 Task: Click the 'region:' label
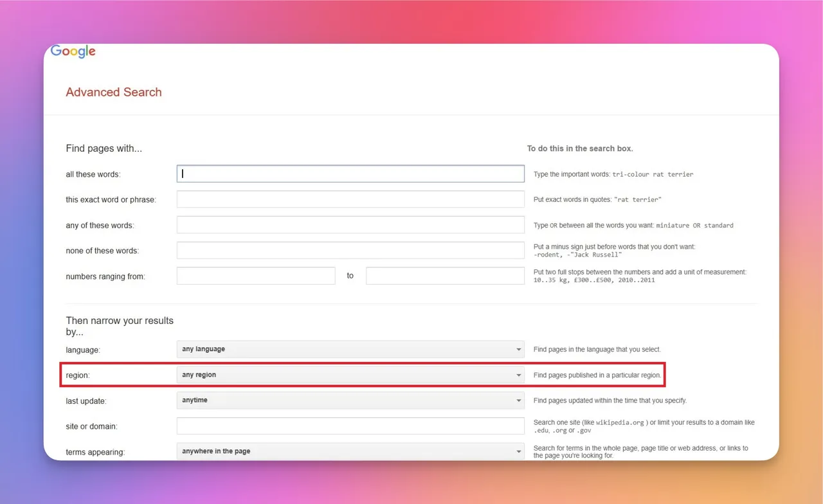click(x=78, y=375)
